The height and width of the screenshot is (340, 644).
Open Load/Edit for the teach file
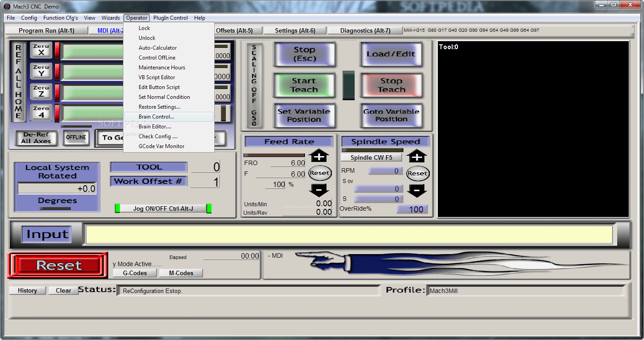[x=391, y=54]
